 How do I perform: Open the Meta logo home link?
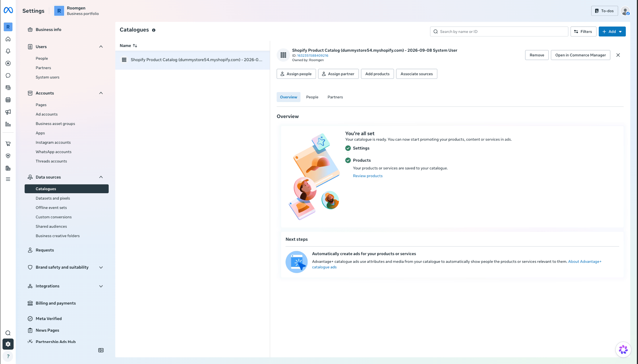pos(8,11)
